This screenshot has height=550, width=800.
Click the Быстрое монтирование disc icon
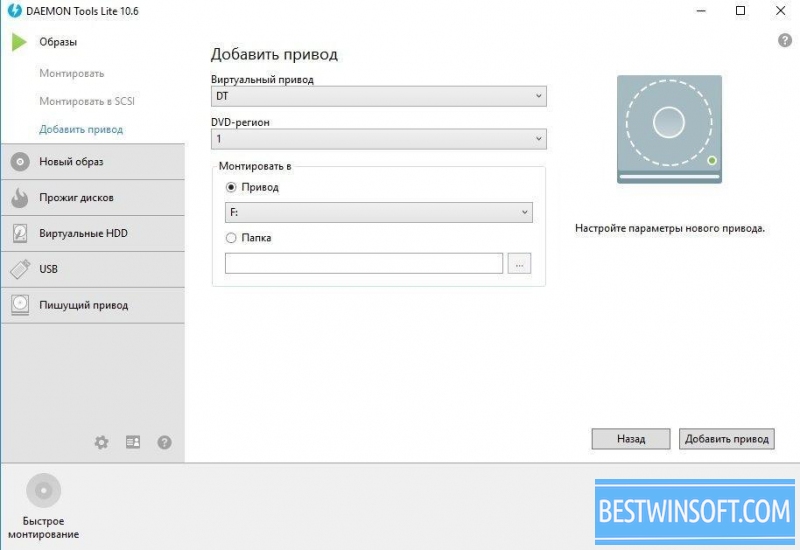(43, 490)
